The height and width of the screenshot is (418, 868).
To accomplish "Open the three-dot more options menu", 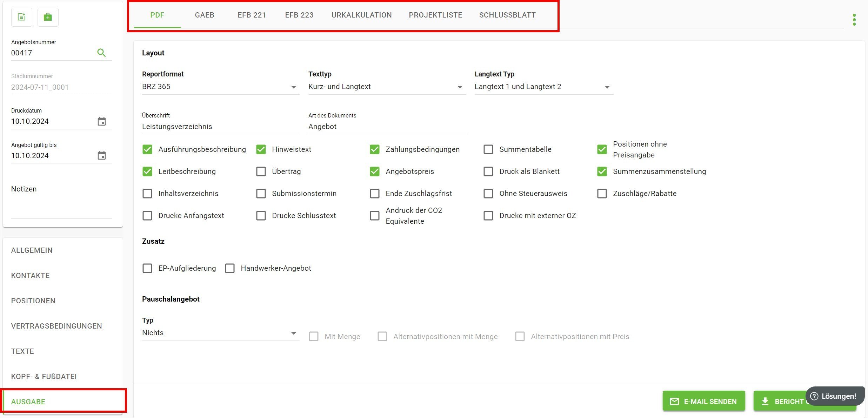I will (854, 20).
